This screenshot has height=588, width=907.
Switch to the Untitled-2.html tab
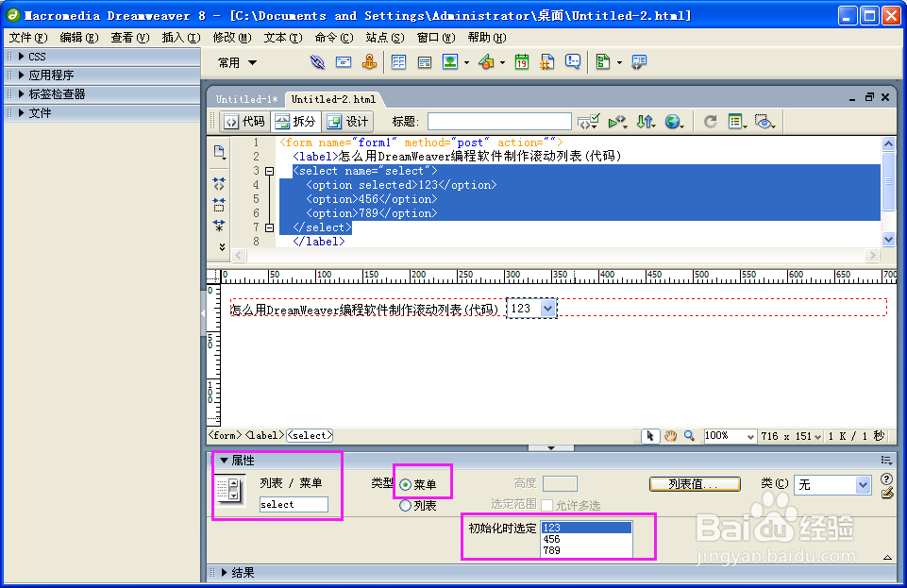(334, 99)
